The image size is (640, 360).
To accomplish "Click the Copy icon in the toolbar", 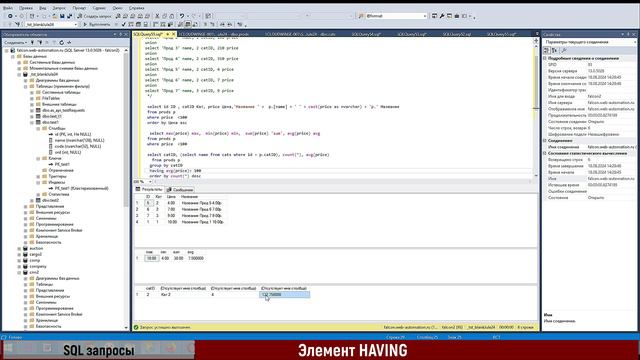I will coord(164,16).
